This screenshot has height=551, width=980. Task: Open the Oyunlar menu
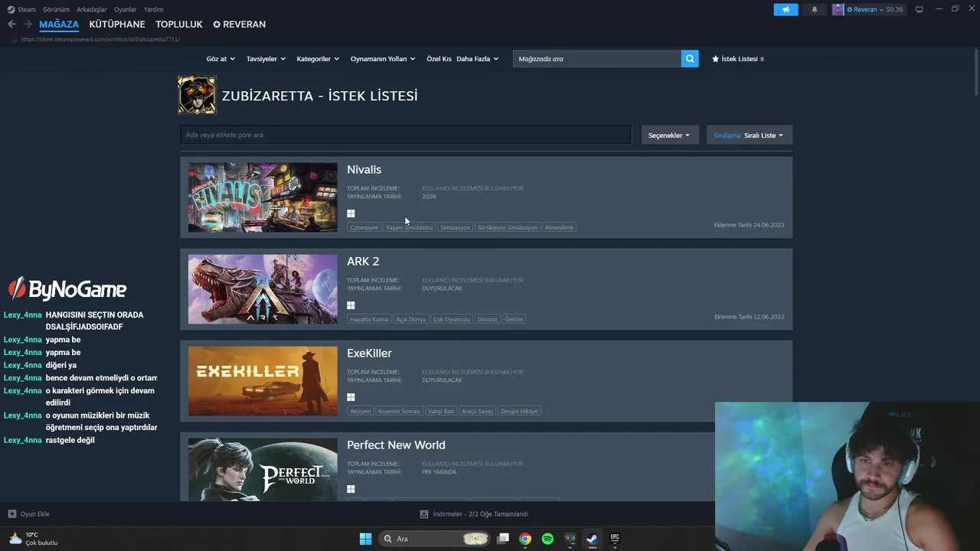[126, 9]
